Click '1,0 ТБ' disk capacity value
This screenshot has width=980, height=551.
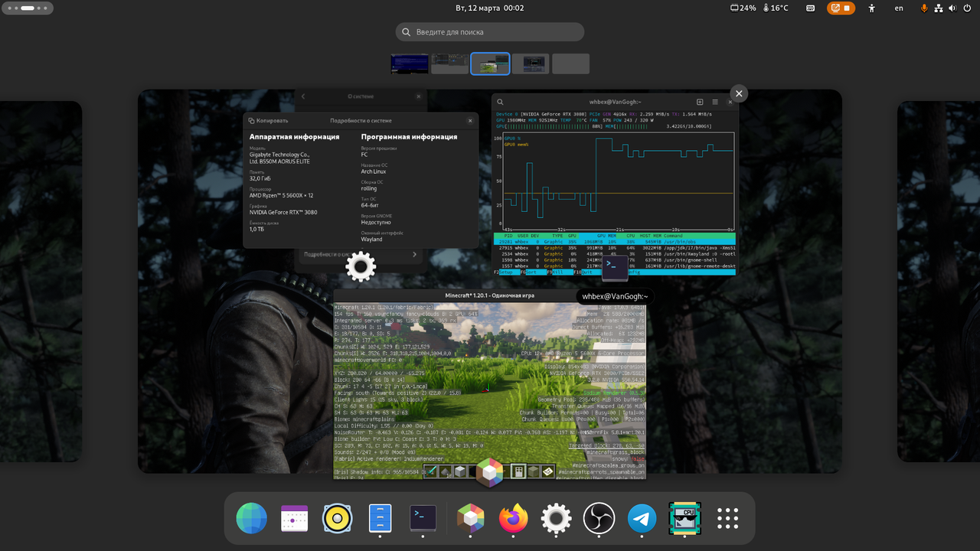pyautogui.click(x=256, y=229)
